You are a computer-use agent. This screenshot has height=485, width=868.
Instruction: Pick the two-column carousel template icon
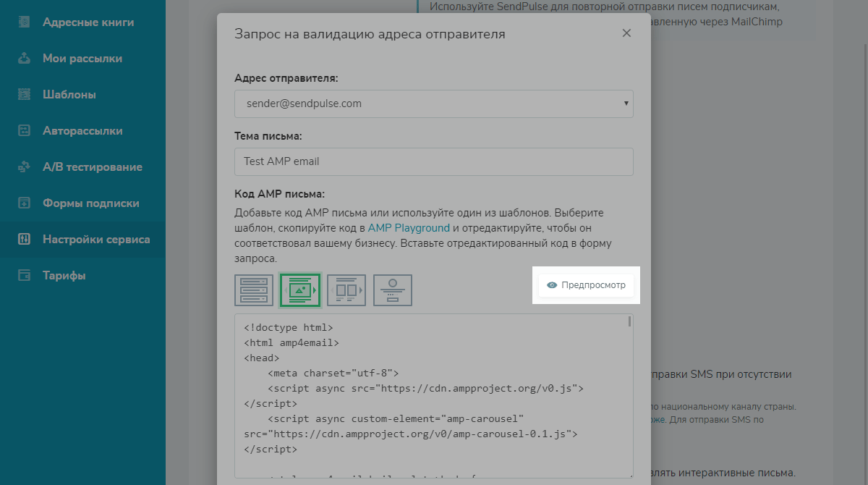click(346, 290)
